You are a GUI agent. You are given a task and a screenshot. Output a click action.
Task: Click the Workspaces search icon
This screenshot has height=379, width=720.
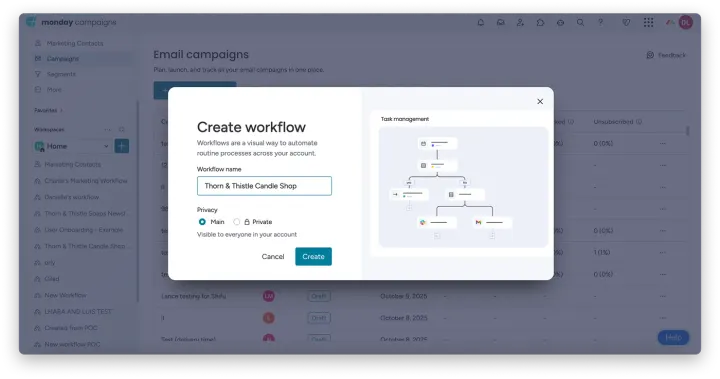point(122,130)
